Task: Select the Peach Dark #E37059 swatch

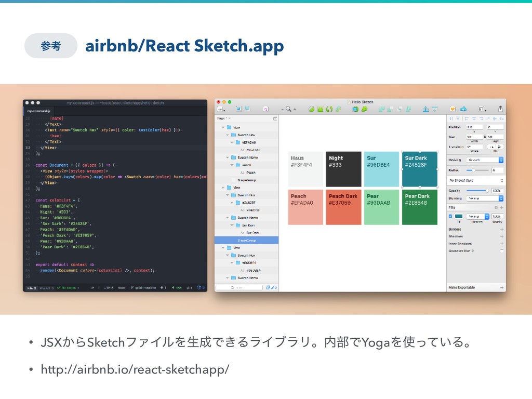Action: pos(343,207)
